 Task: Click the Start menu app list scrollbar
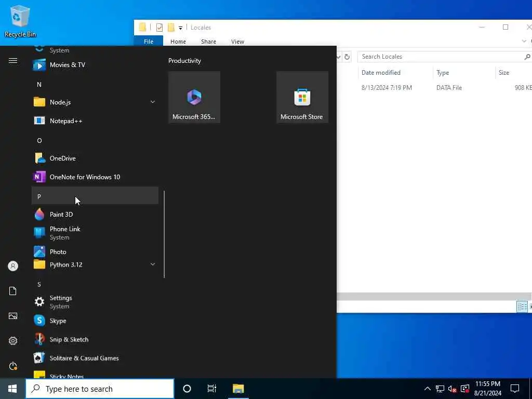(x=164, y=234)
